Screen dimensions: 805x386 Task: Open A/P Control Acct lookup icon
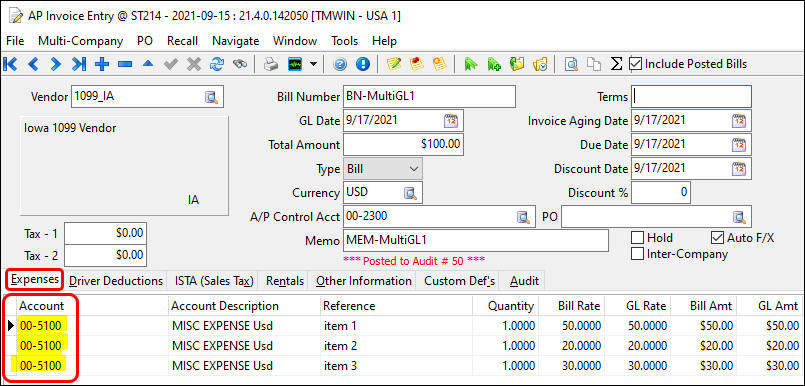[523, 217]
